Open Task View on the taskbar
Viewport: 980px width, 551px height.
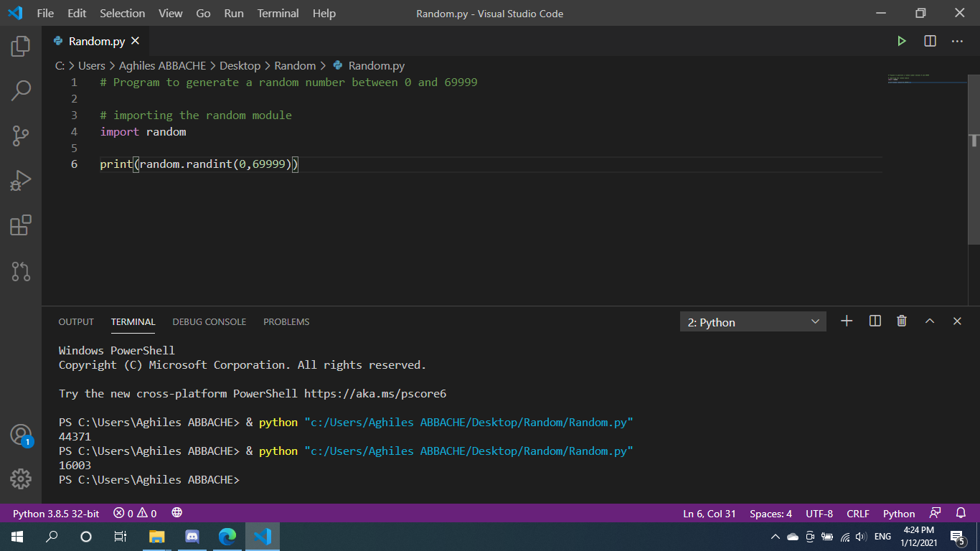[121, 537]
